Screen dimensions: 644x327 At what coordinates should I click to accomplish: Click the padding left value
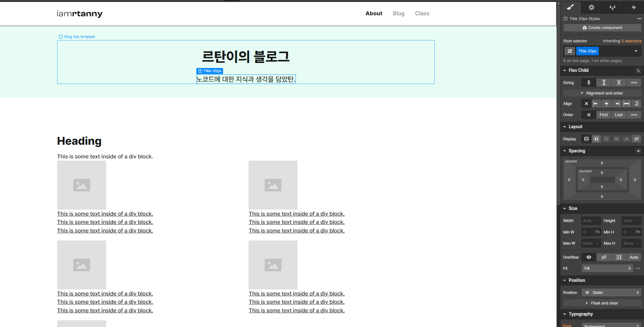[583, 180]
